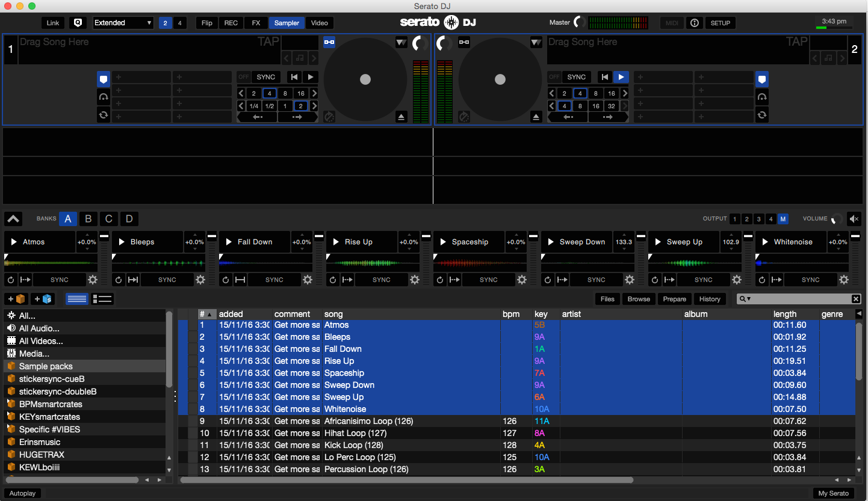Select deck 1 cue points pad mode

(104, 79)
